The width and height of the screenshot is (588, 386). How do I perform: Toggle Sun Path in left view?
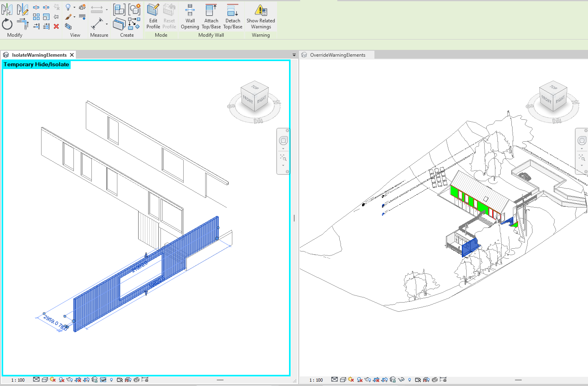point(53,380)
